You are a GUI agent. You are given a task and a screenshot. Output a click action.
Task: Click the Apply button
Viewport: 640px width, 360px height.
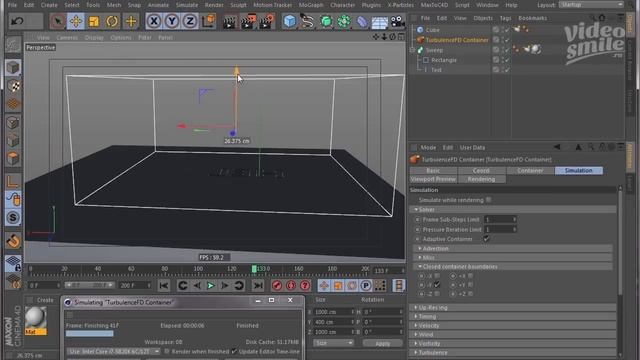click(x=382, y=344)
